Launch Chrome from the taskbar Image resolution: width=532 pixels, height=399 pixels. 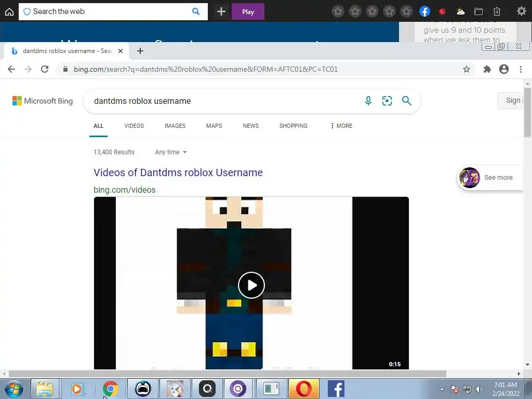point(110,389)
